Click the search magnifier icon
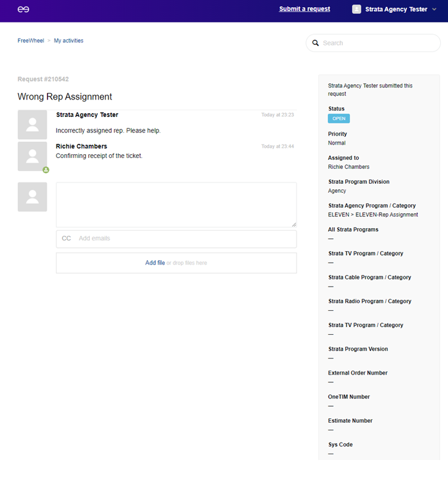The width and height of the screenshot is (448, 478). click(x=316, y=43)
